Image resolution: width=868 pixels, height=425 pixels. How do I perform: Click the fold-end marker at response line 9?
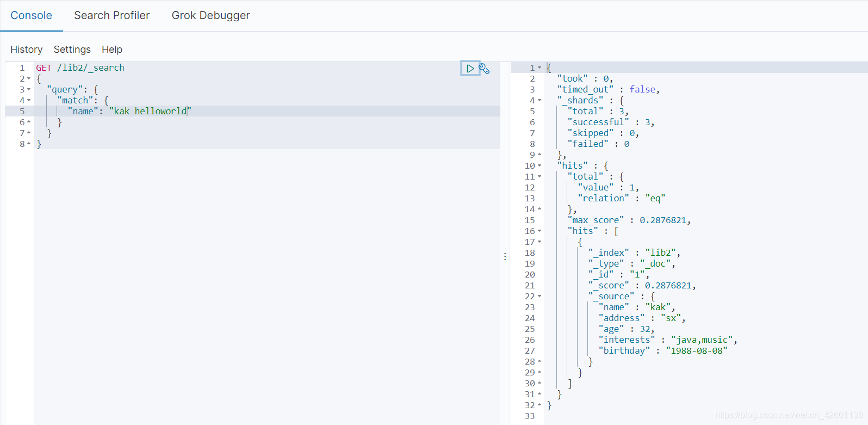tap(540, 155)
